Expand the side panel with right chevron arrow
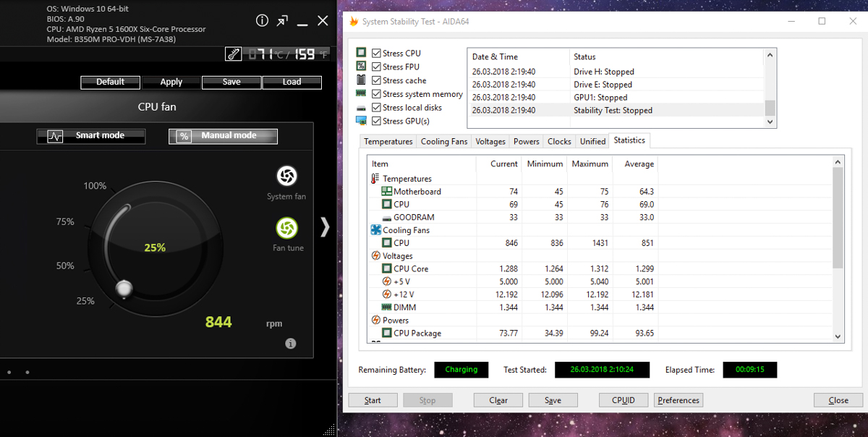Screen dimensions: 868x437 (x=325, y=227)
